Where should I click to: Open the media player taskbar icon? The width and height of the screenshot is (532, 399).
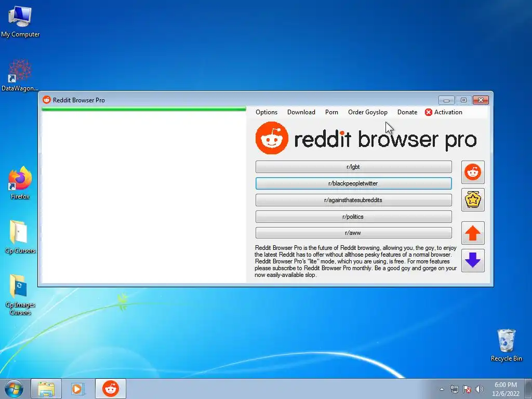tap(78, 389)
